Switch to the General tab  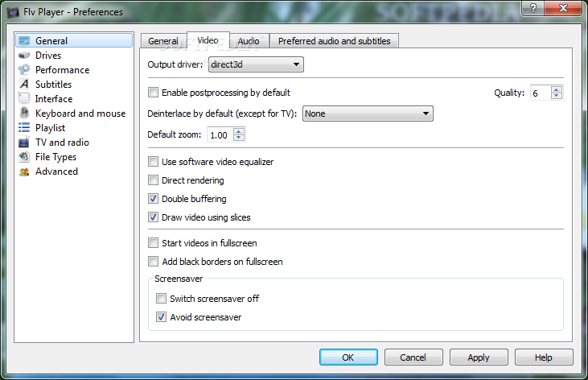click(163, 41)
